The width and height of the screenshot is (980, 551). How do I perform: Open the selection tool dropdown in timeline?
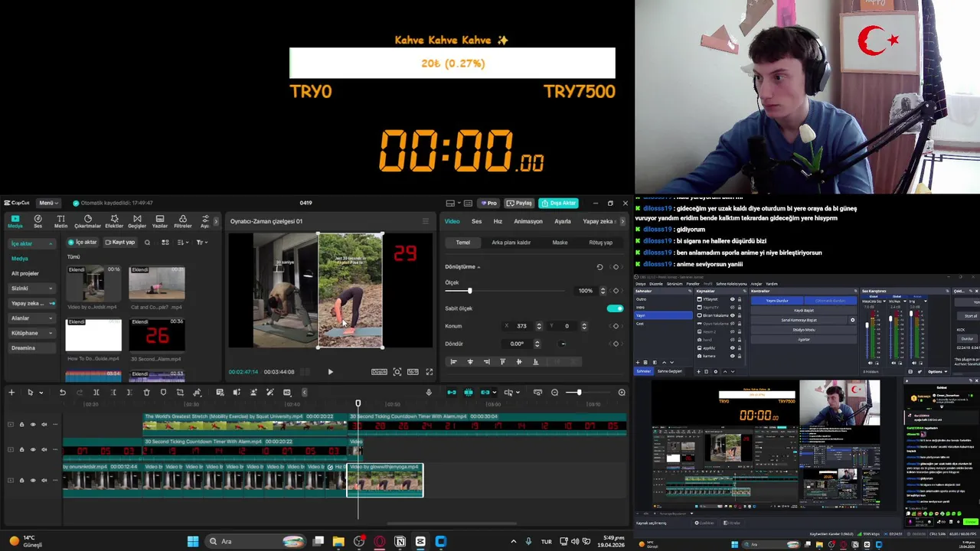pyautogui.click(x=41, y=393)
